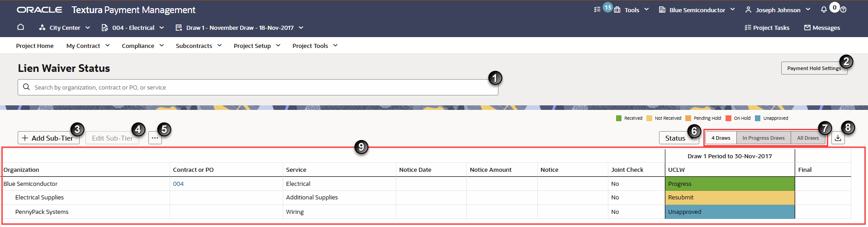Select the All Draws toggle

click(808, 138)
